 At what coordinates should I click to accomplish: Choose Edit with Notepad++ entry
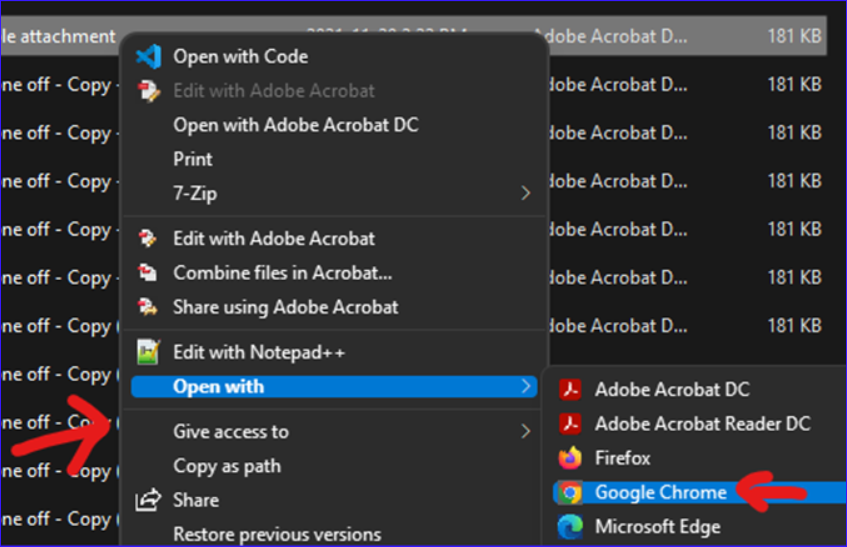pos(259,353)
